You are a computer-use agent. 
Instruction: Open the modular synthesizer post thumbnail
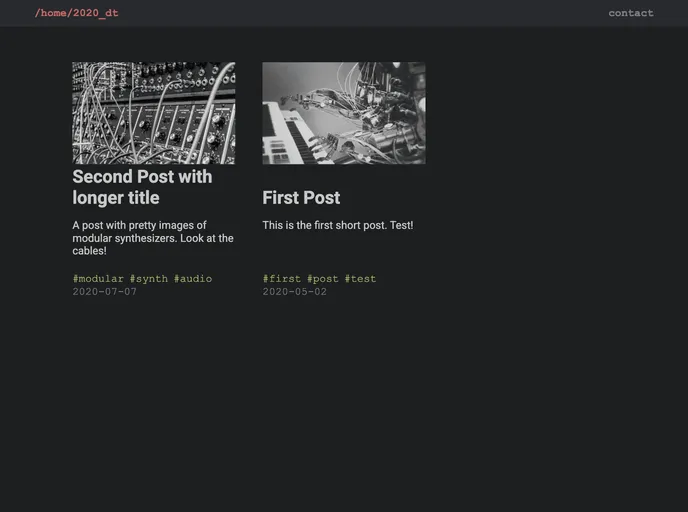coord(154,113)
